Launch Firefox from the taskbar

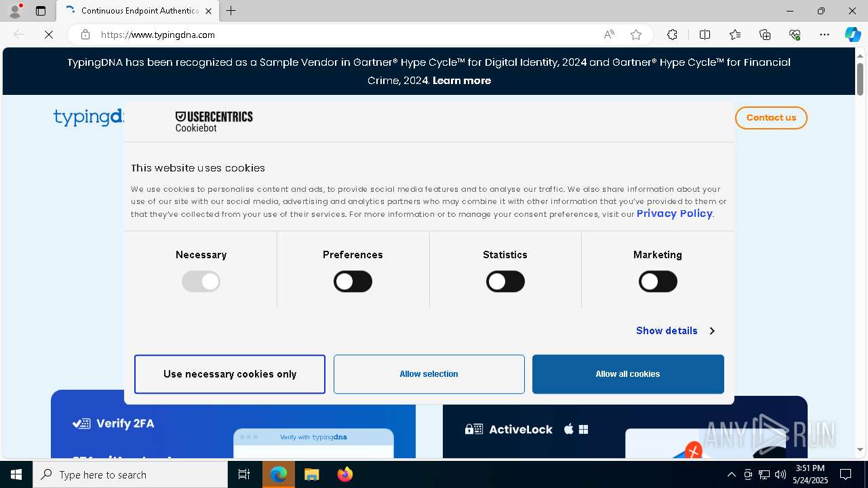coord(344,474)
